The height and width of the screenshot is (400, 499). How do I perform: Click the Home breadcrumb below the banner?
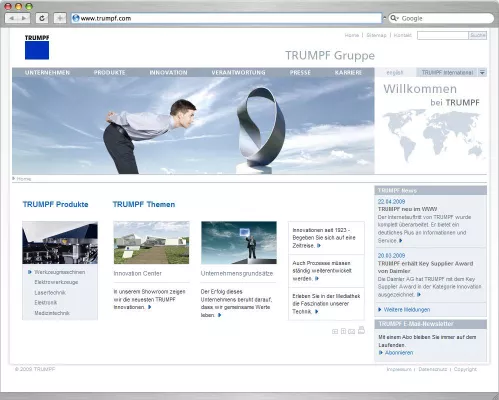point(24,179)
